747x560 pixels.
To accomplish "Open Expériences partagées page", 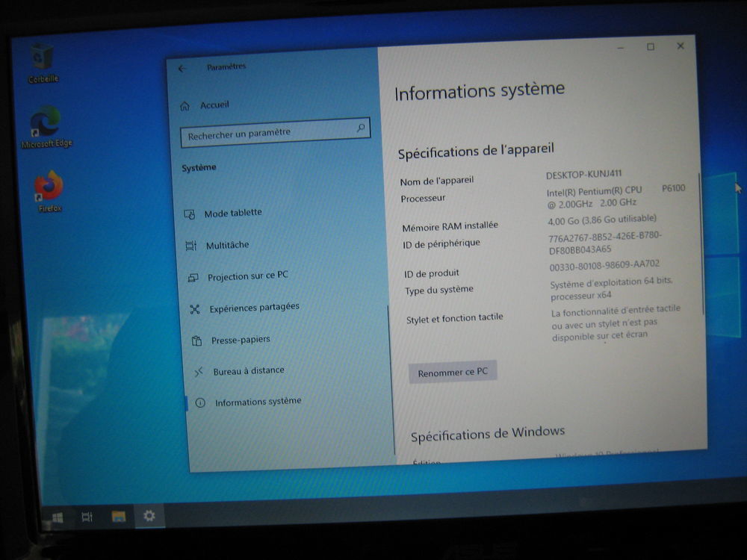I will (x=255, y=308).
